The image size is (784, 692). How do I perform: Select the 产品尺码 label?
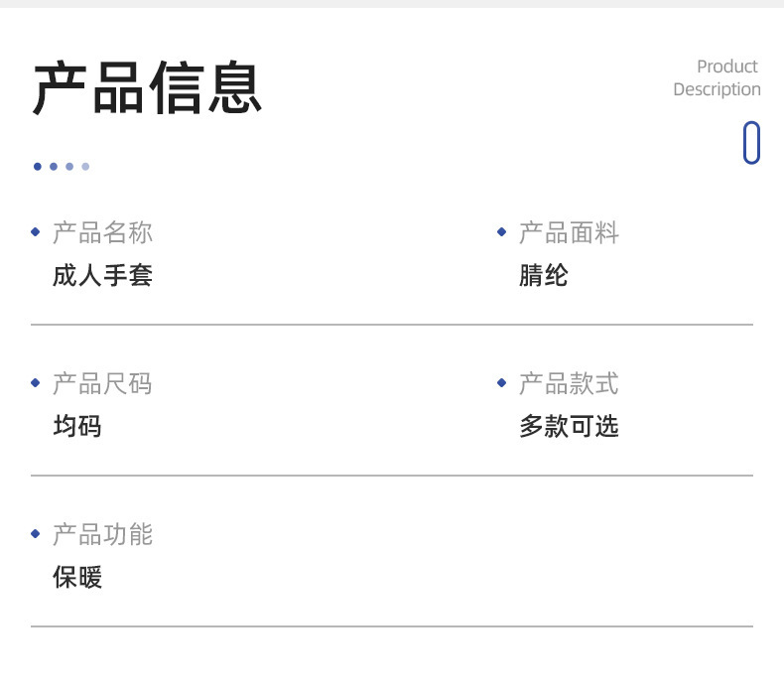[x=102, y=384]
